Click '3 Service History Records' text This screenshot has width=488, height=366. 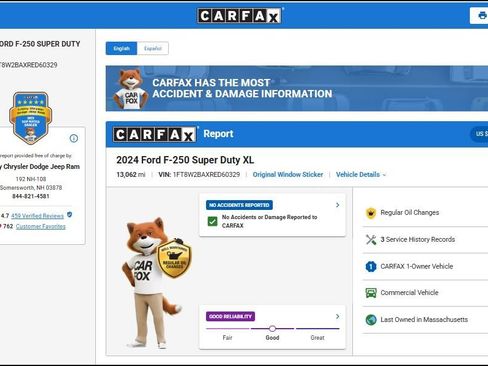[x=418, y=239]
